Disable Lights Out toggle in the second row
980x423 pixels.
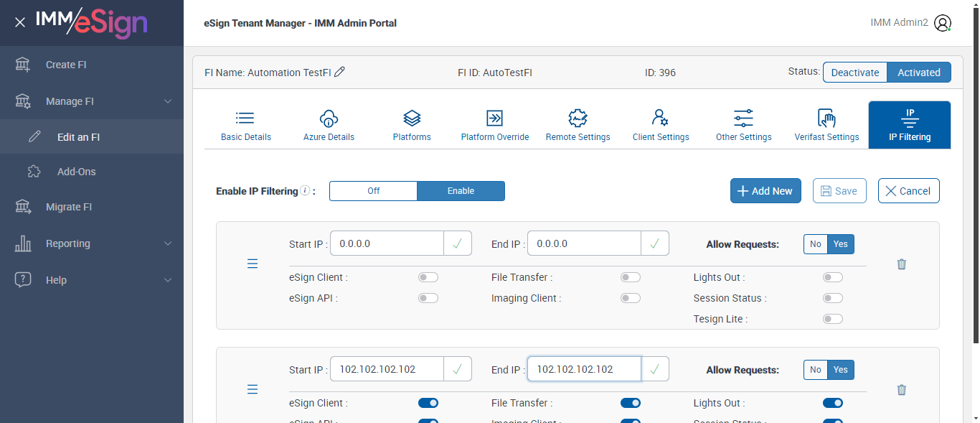(833, 403)
